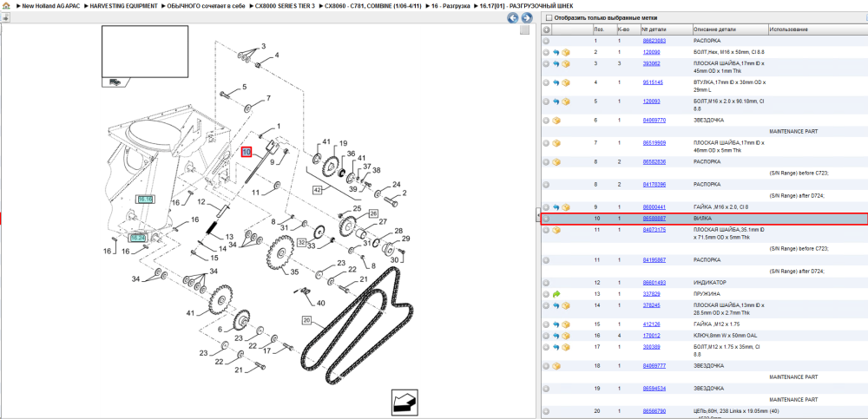This screenshot has width=868, height=419.
Task: Click package icon for part 84073175
Action: coord(556,230)
